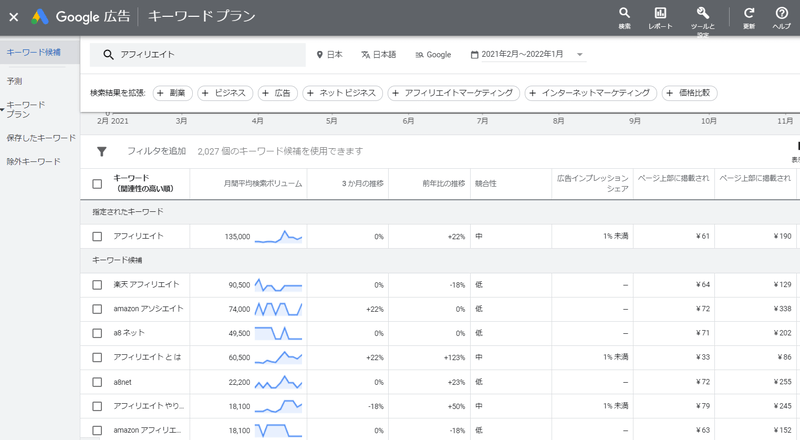800x440 pixels.
Task: Click the calendar icon beside date range
Action: 474,55
